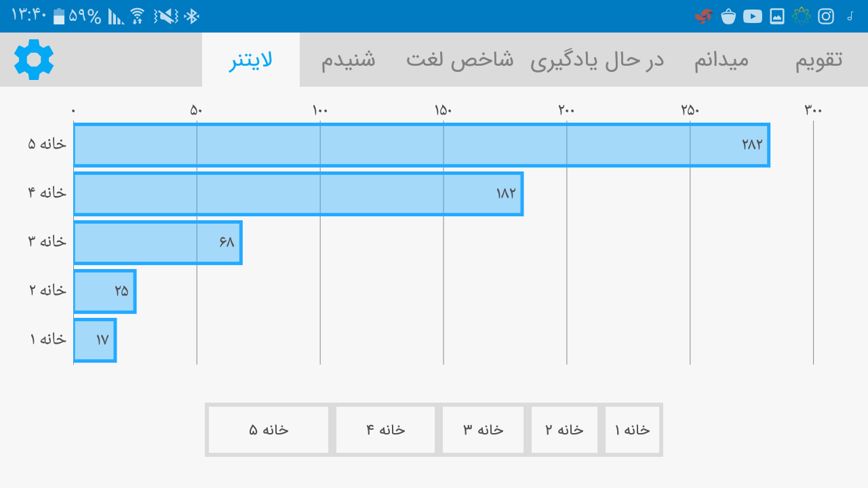Open the شاخص لغت tab

tap(460, 60)
